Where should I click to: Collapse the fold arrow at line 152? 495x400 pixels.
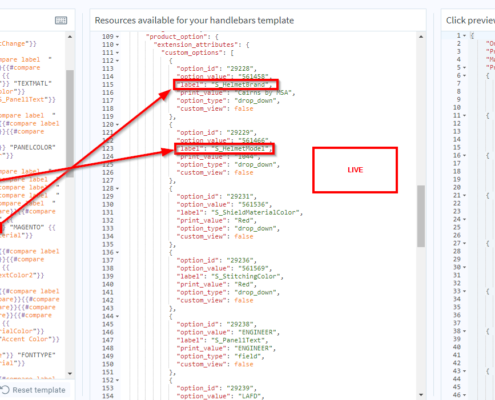tap(117, 380)
